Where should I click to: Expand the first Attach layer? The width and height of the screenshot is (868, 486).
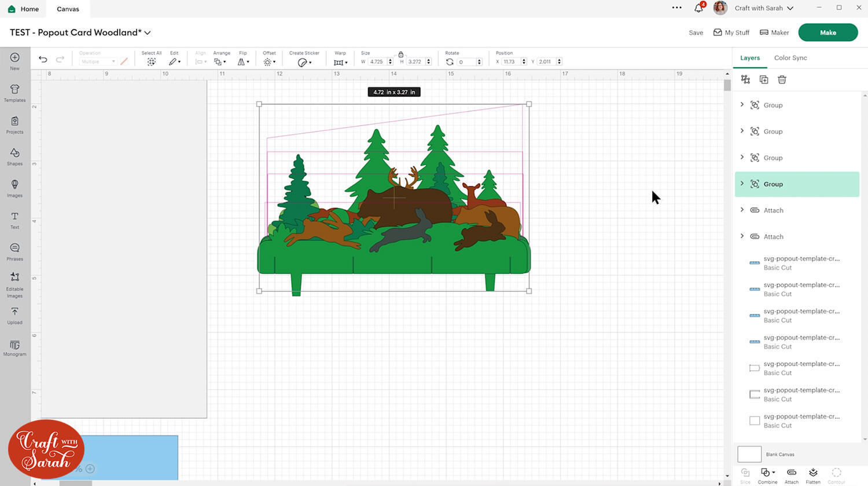point(742,210)
